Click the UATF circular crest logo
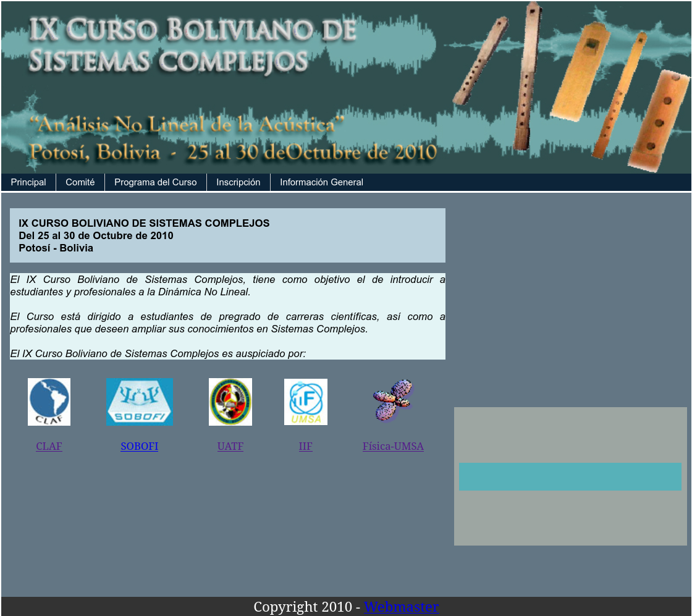692x616 pixels. [x=230, y=402]
